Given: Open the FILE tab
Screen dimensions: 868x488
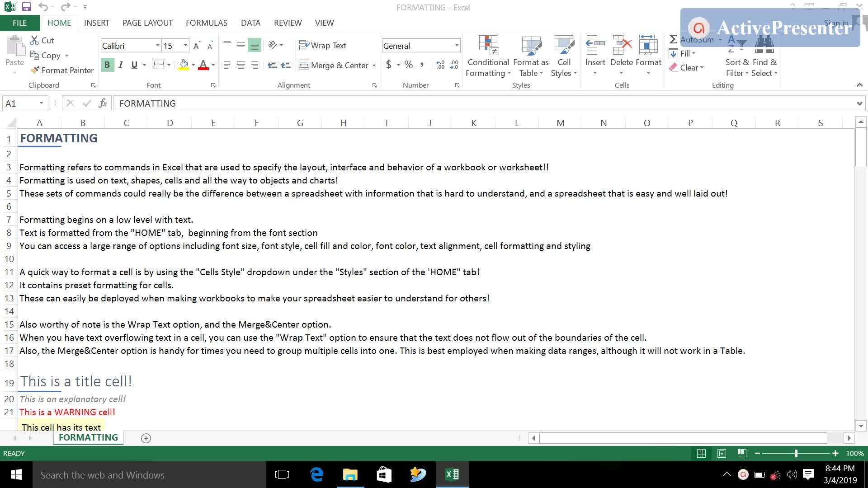Looking at the screenshot, I should tap(19, 23).
